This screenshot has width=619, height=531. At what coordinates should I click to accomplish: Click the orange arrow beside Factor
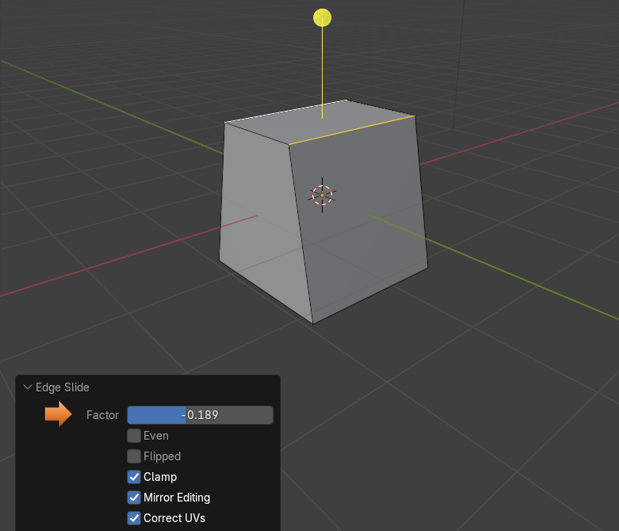59,414
